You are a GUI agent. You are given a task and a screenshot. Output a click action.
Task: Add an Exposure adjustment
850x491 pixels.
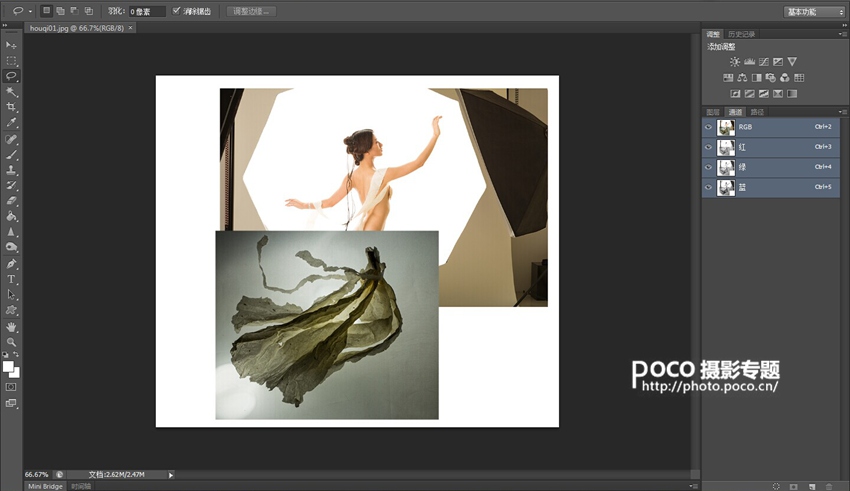pos(778,62)
